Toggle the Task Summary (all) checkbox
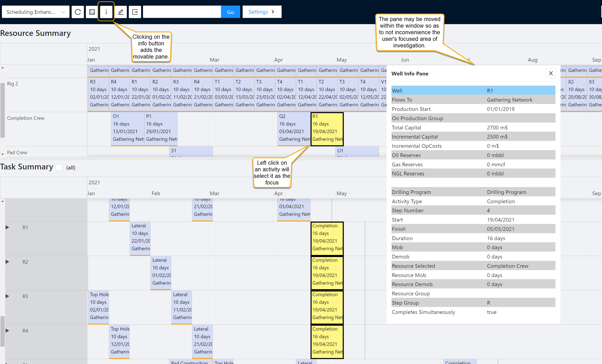 point(59,168)
